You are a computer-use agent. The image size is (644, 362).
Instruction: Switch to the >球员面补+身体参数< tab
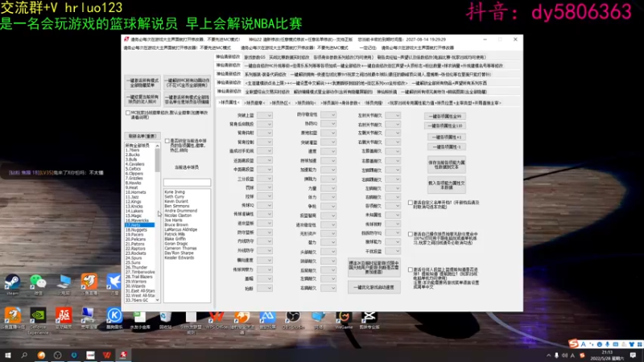340,103
